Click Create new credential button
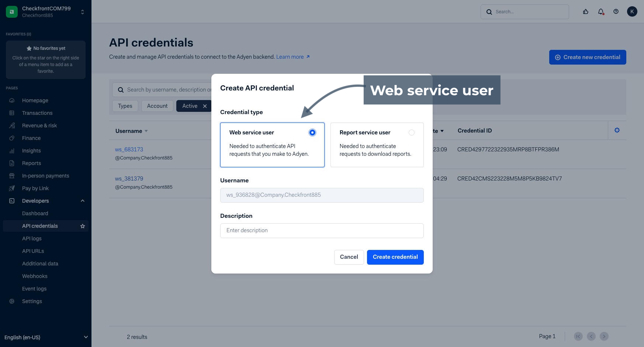 pos(588,57)
